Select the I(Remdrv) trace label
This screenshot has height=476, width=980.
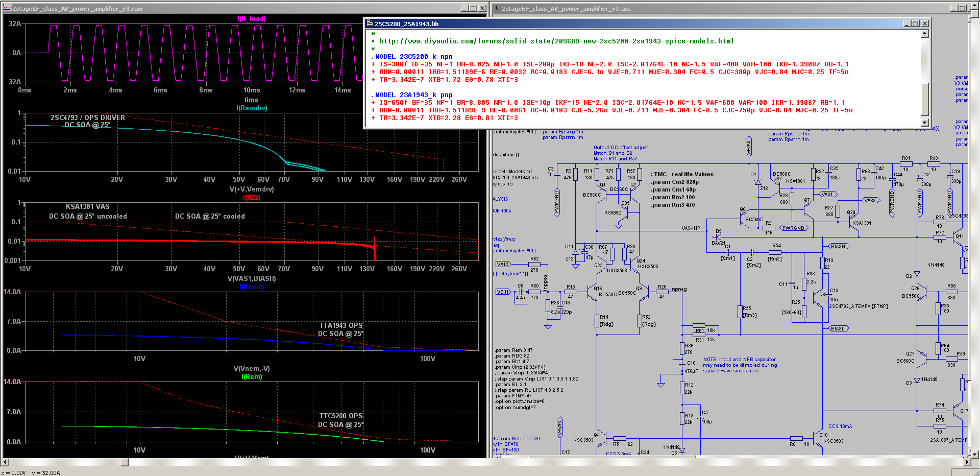pos(252,108)
